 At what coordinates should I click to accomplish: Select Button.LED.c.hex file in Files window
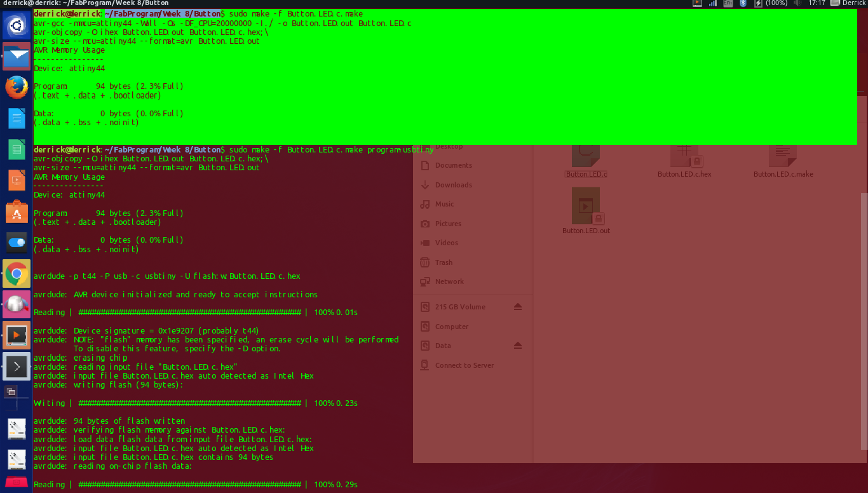(x=684, y=160)
